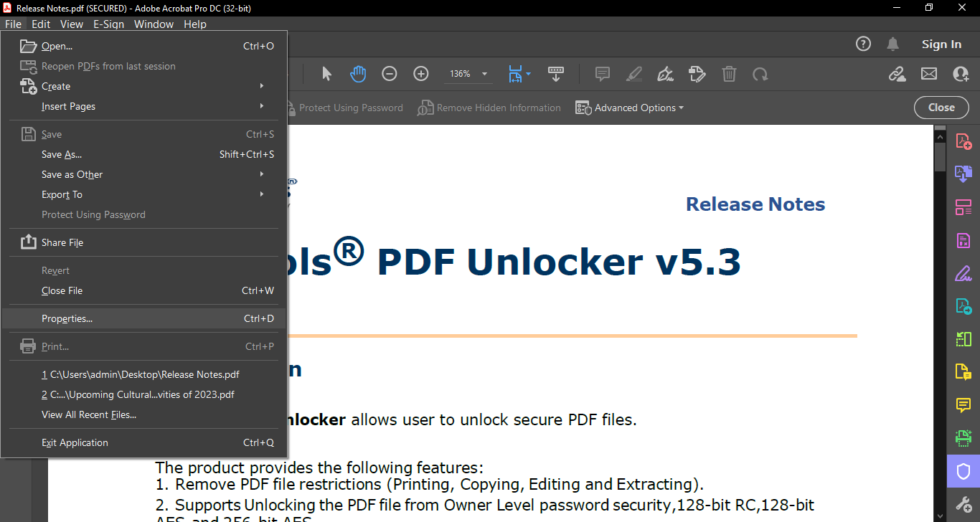980x522 pixels.
Task: Open recent file Release Notes.pdf
Action: [143, 374]
